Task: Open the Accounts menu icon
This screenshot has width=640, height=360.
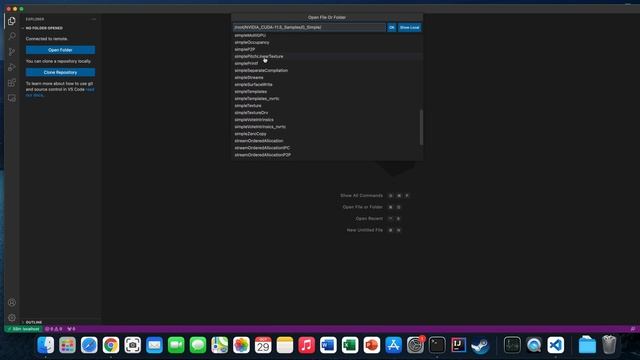Action: click(11, 302)
